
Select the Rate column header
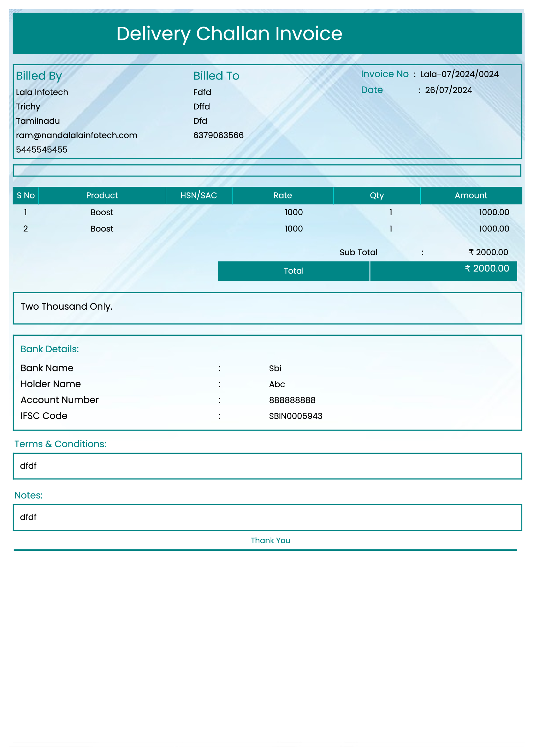(282, 195)
